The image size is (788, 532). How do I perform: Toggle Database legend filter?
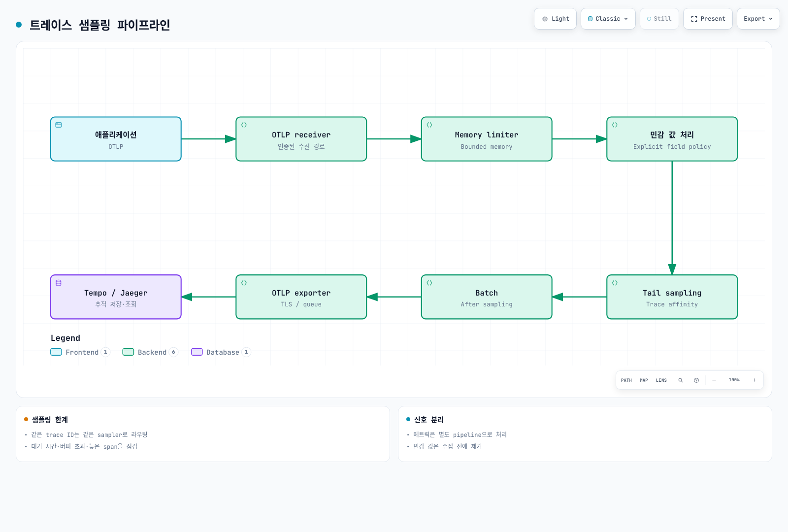click(221, 352)
